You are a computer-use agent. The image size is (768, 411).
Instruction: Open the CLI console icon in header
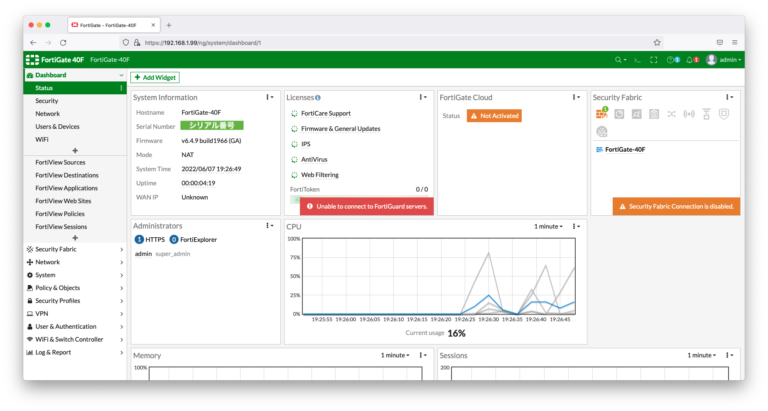pyautogui.click(x=637, y=60)
